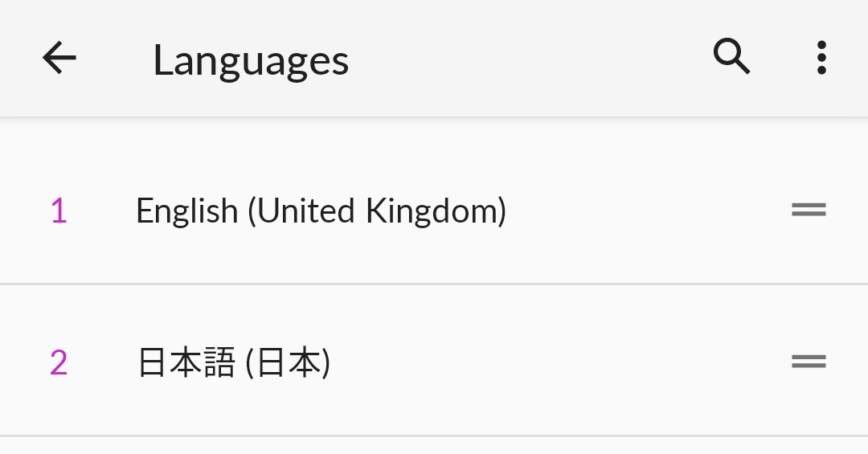Tap the word "English" in the top row
This screenshot has height=454, width=868.
point(186,211)
